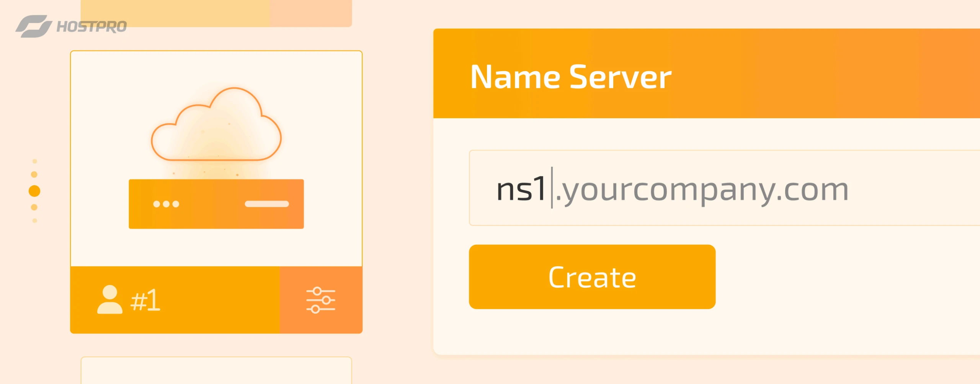Select the bottommost small pagination dot
Image resolution: width=980 pixels, height=384 pixels.
point(34,221)
